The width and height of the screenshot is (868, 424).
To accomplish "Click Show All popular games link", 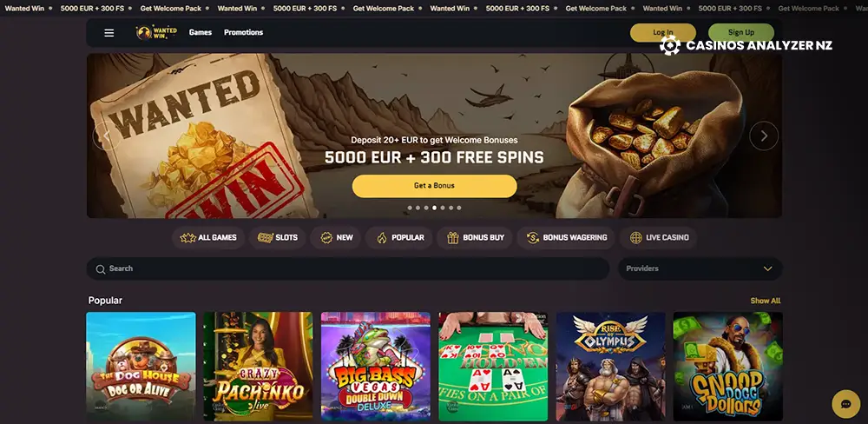I will tap(765, 301).
